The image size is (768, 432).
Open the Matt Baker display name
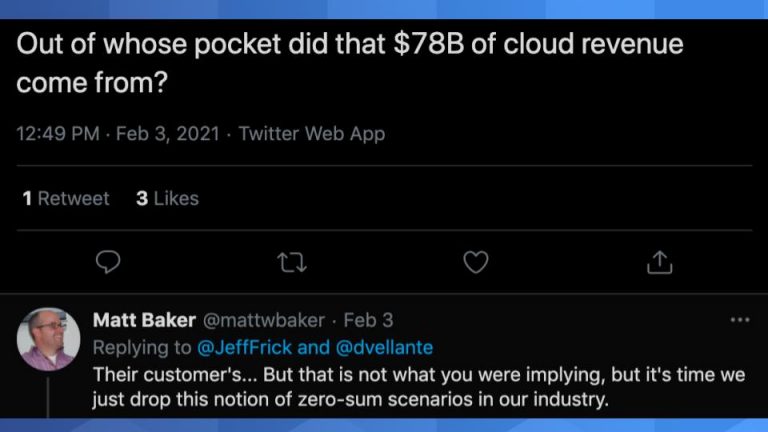click(144, 320)
